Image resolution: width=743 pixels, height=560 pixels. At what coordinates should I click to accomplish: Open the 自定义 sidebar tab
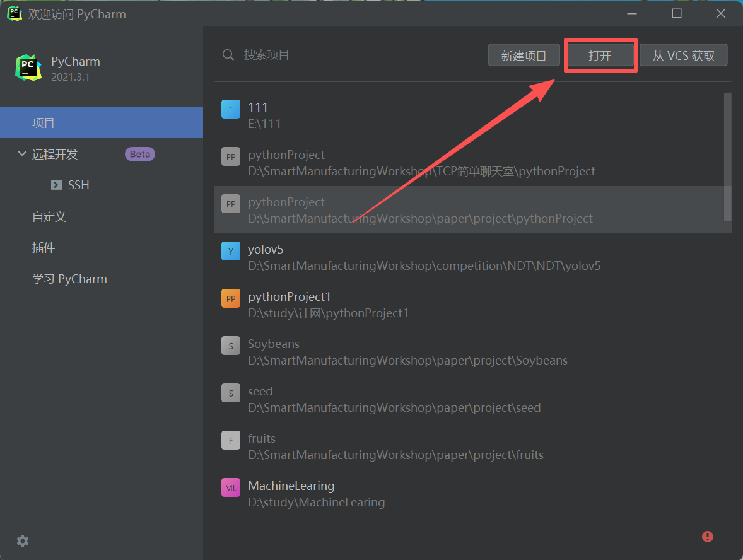(x=49, y=216)
